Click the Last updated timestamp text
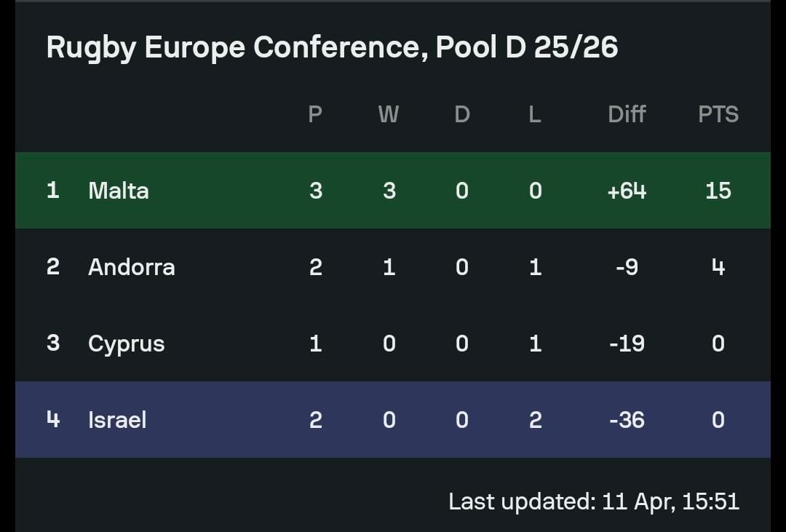Viewport: 786px width, 532px height. pos(593,501)
